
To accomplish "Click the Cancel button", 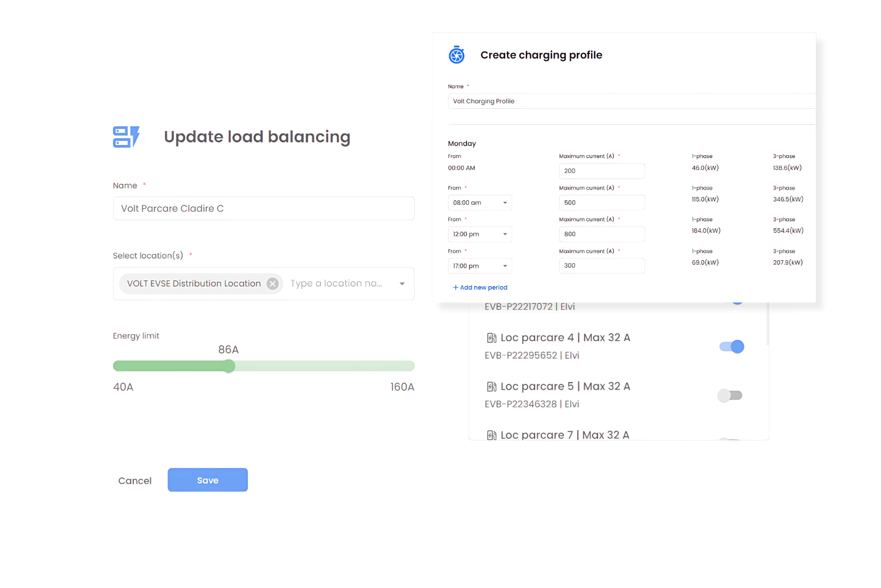I will tap(135, 480).
